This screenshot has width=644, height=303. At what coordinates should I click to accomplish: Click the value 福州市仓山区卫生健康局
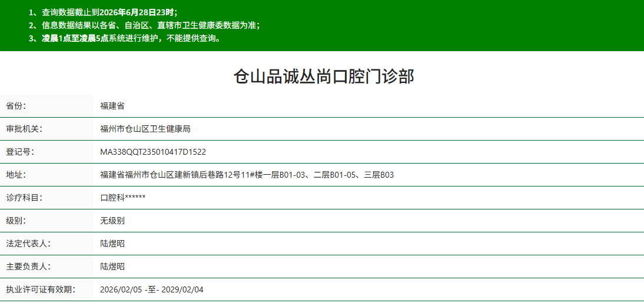145,129
